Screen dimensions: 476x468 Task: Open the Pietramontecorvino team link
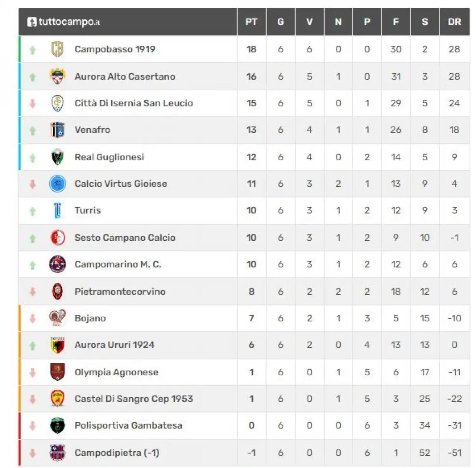click(120, 291)
